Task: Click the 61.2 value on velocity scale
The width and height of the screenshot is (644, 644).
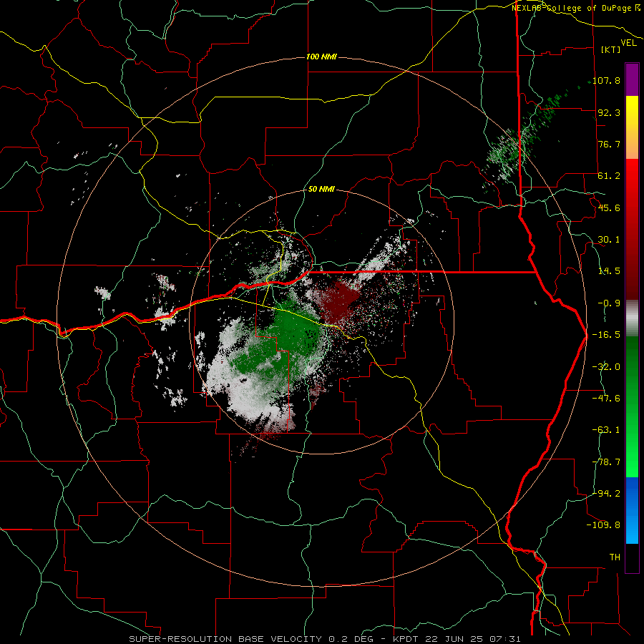Action: 609,176
